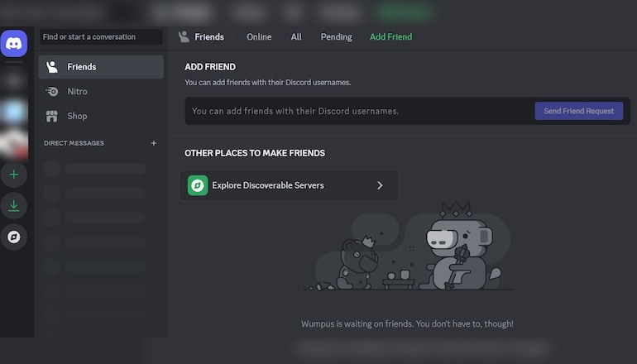The height and width of the screenshot is (364, 637).
Task: Click the green compass icon in Explore card
Action: (x=198, y=185)
